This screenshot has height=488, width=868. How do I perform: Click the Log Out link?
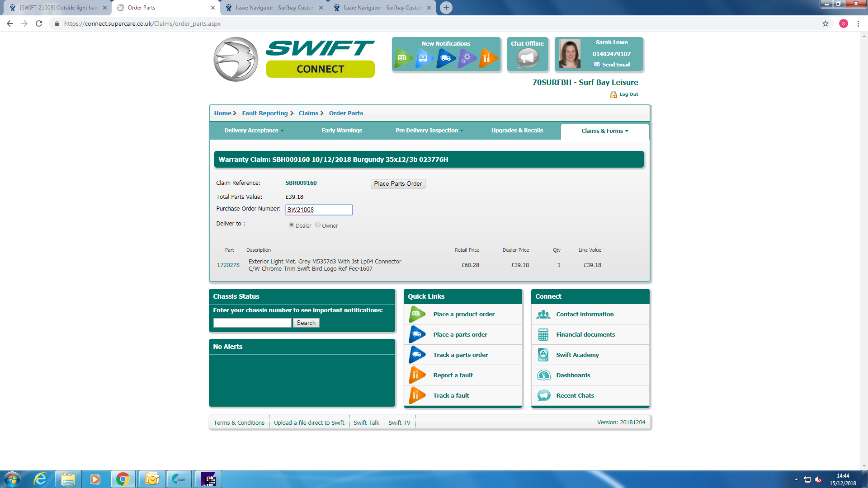point(628,94)
